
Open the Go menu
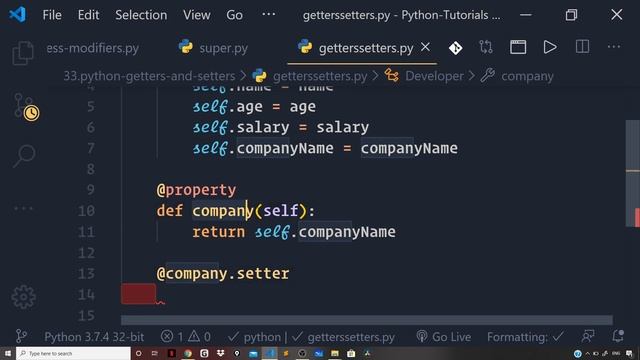pos(234,15)
